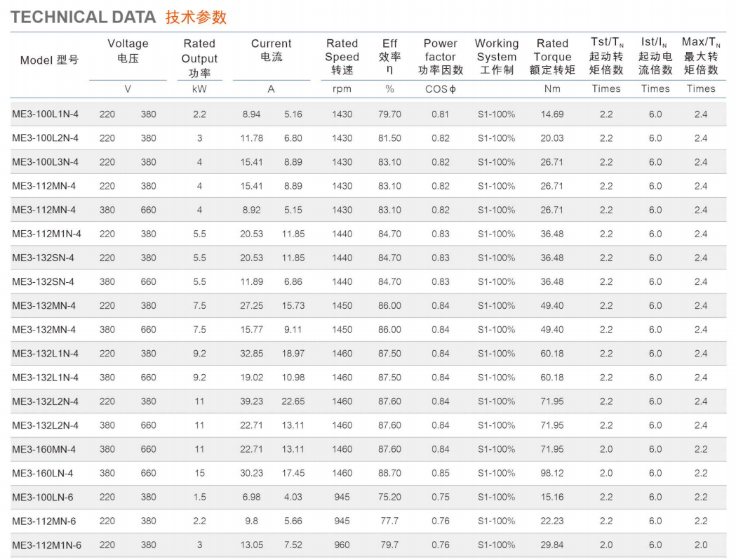Viewport: 736px width, 560px height.
Task: Click the 39.23 current value
Action: coord(252,401)
